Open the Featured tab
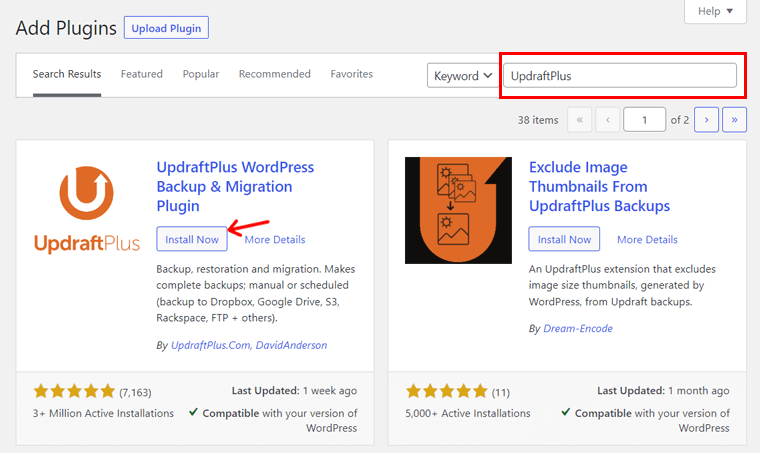 (142, 74)
